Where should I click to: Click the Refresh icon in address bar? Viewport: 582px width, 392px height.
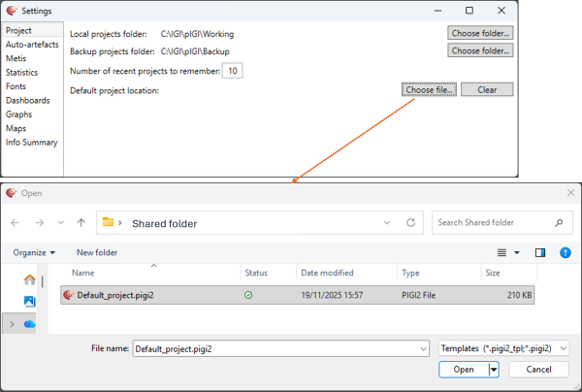point(411,223)
